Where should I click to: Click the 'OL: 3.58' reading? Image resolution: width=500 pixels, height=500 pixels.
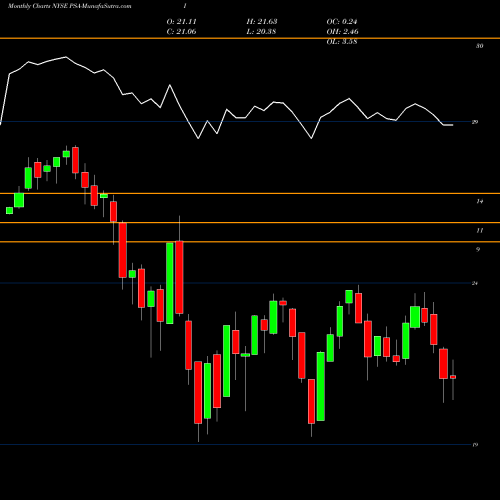tap(342, 42)
